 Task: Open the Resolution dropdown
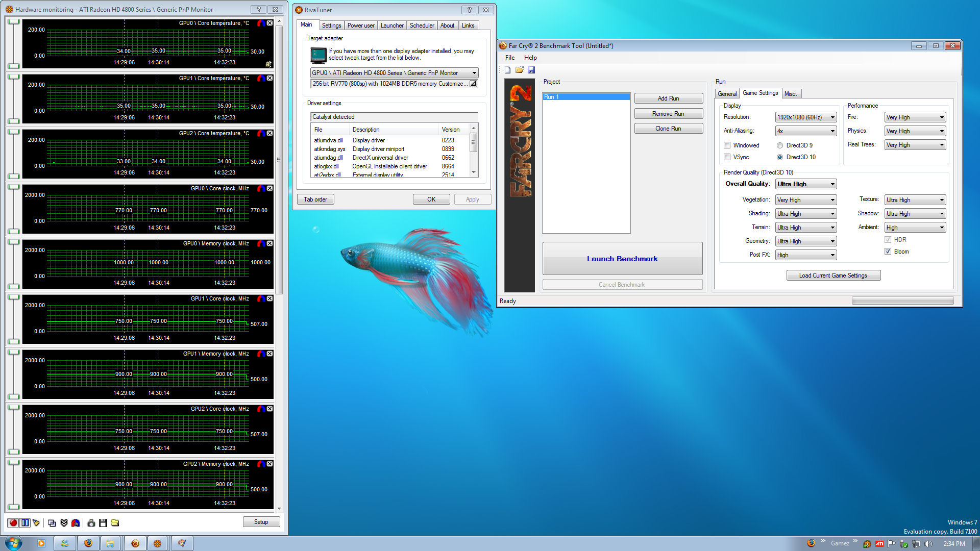pos(805,117)
